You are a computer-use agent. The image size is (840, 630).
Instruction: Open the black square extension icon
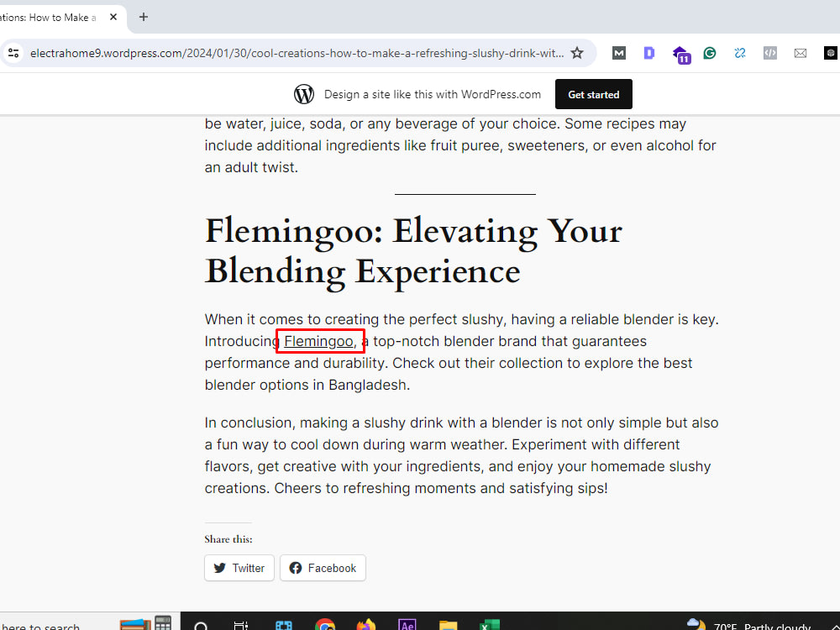831,53
